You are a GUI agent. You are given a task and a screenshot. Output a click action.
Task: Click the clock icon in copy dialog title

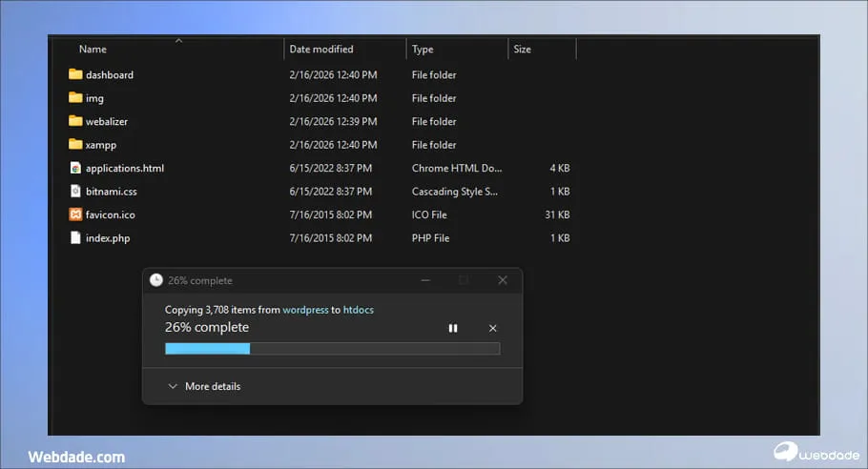(156, 280)
